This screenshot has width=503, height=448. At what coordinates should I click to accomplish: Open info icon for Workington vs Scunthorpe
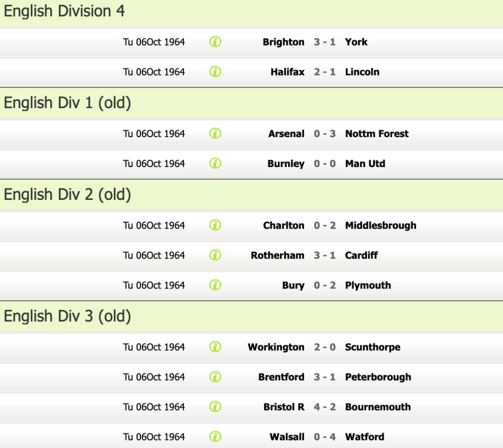215,347
